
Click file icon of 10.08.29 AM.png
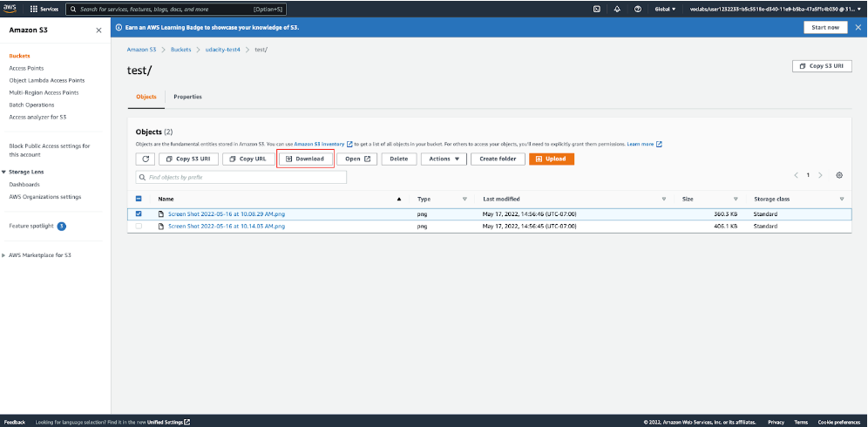pos(161,213)
